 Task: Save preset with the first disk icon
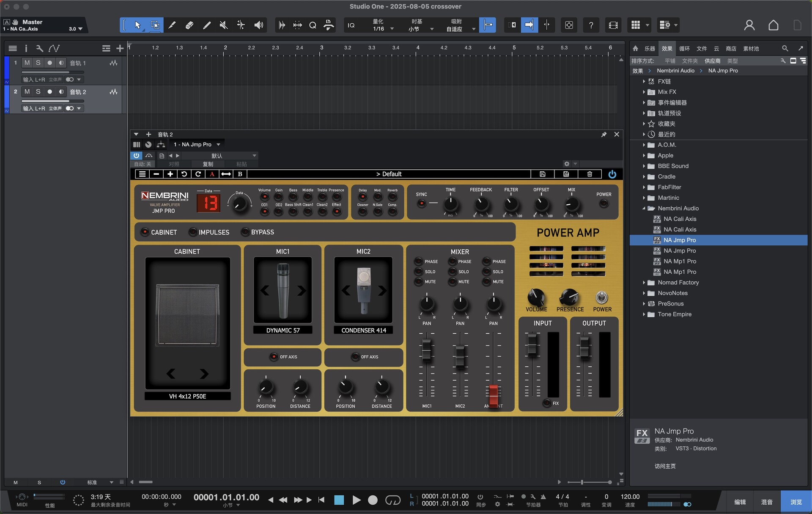[543, 174]
